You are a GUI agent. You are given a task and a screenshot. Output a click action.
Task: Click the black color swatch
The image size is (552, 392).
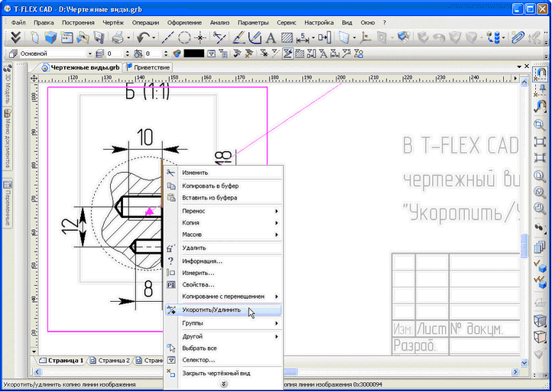point(193,53)
